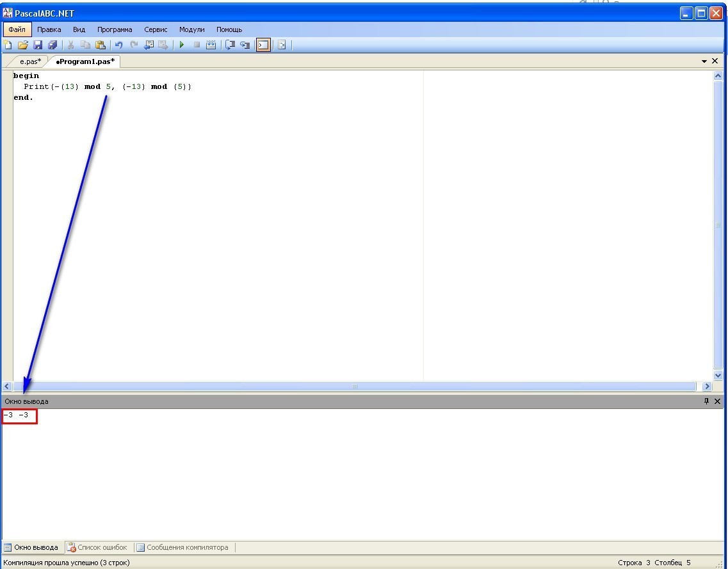This screenshot has width=728, height=569.
Task: Click the PascalABC.NET title bar icon
Action: (8, 13)
